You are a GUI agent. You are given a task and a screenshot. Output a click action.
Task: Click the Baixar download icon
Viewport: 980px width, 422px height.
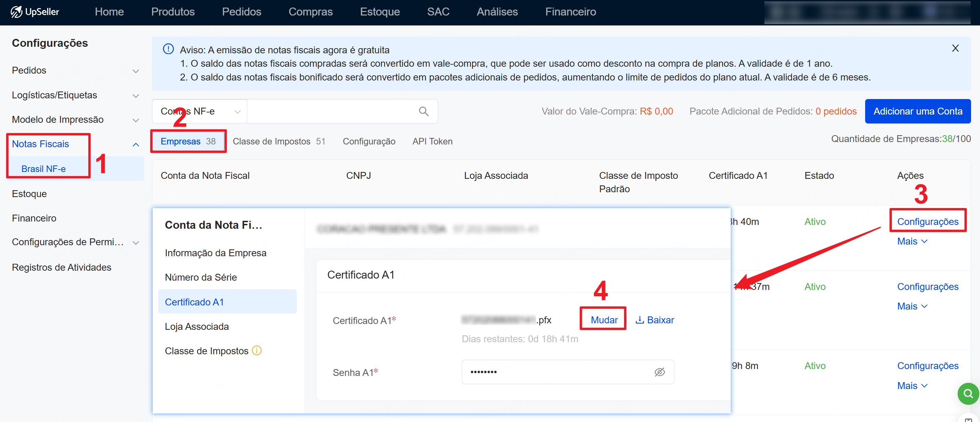[640, 320]
